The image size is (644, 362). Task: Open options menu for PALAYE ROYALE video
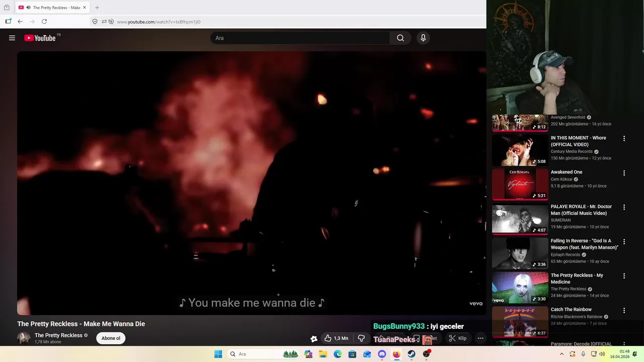624,207
